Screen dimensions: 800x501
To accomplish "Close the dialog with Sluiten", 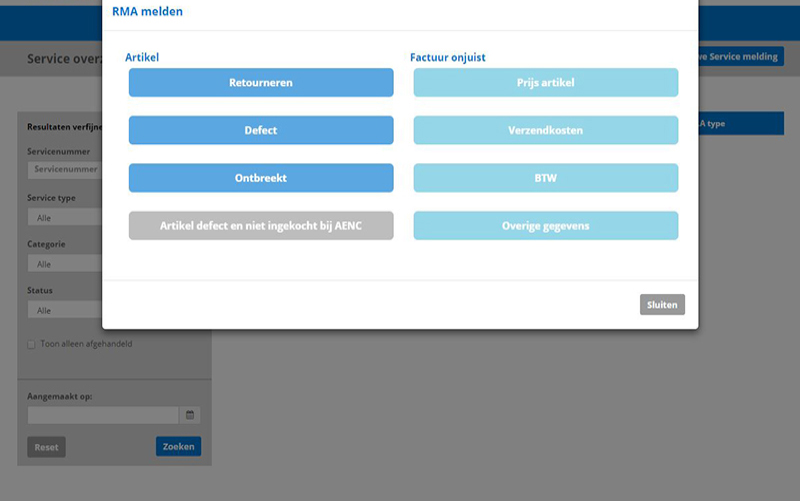I will 662,305.
